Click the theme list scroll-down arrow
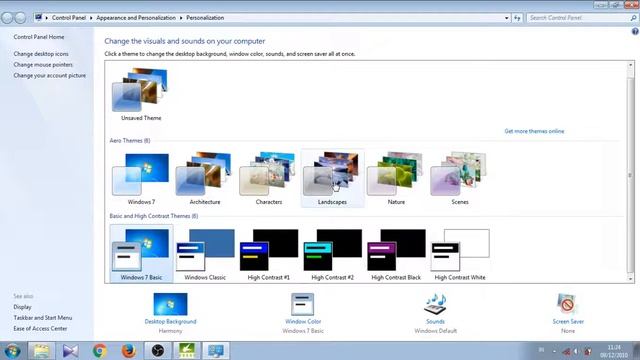This screenshot has height=360, width=640. (630, 279)
